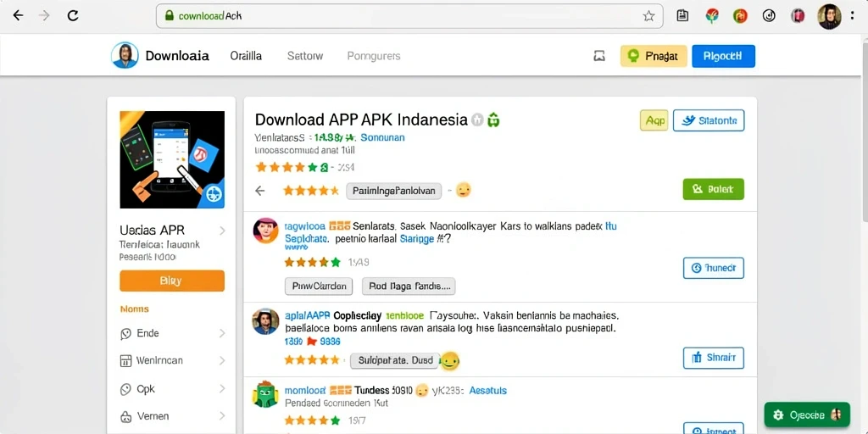Image resolution: width=868 pixels, height=434 pixels.
Task: Click the red and green round extension icon
Action: tap(740, 16)
